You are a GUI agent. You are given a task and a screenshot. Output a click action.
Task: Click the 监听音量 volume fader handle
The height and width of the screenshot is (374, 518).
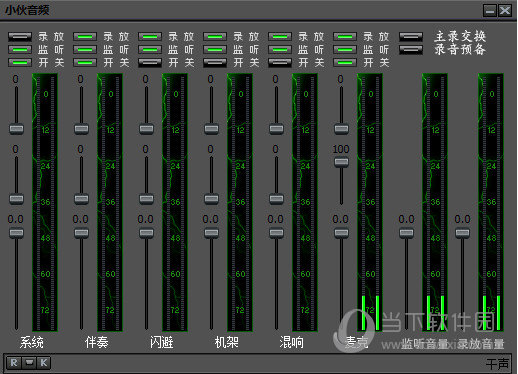click(x=406, y=233)
